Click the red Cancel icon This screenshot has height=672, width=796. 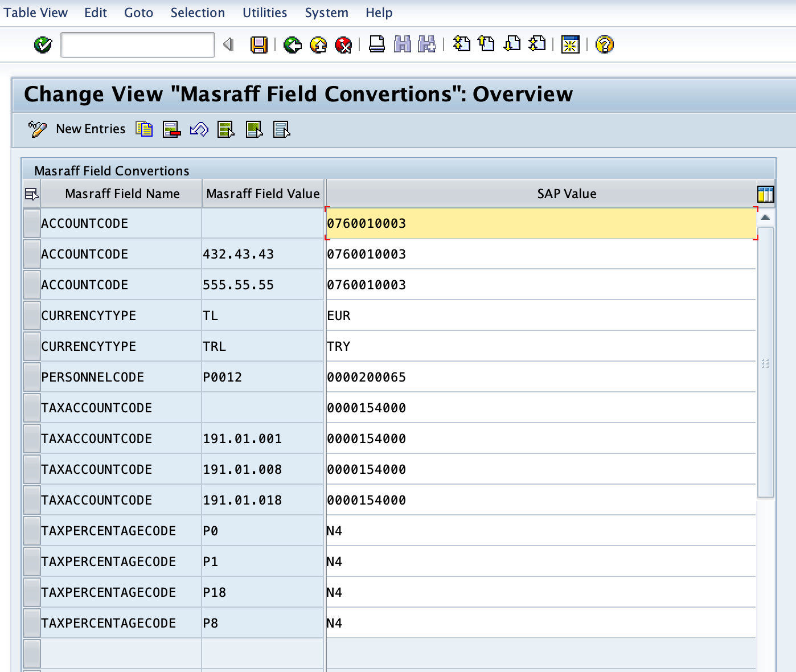coord(343,44)
